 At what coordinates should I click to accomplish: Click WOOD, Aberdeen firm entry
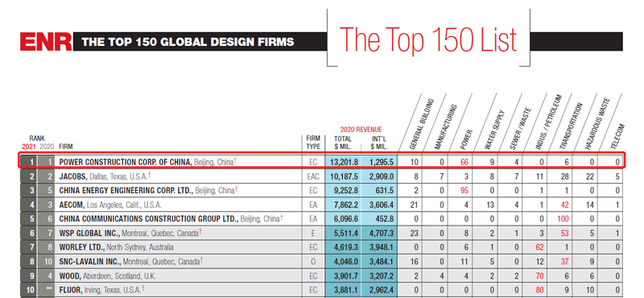tap(107, 275)
